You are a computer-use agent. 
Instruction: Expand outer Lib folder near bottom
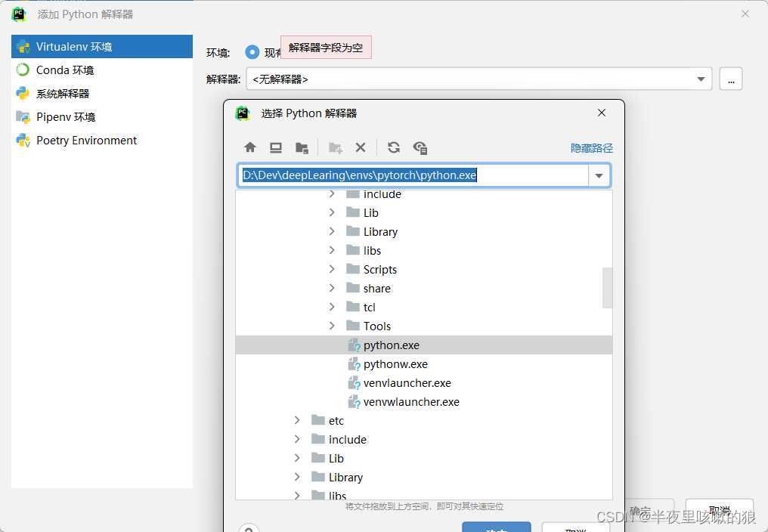coord(297,458)
